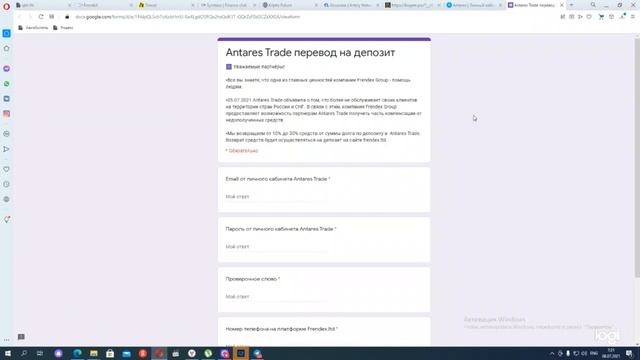Viewport: 640px width, 360px height.
Task: Open the sidebar three-dots setup
Action: pos(7,340)
